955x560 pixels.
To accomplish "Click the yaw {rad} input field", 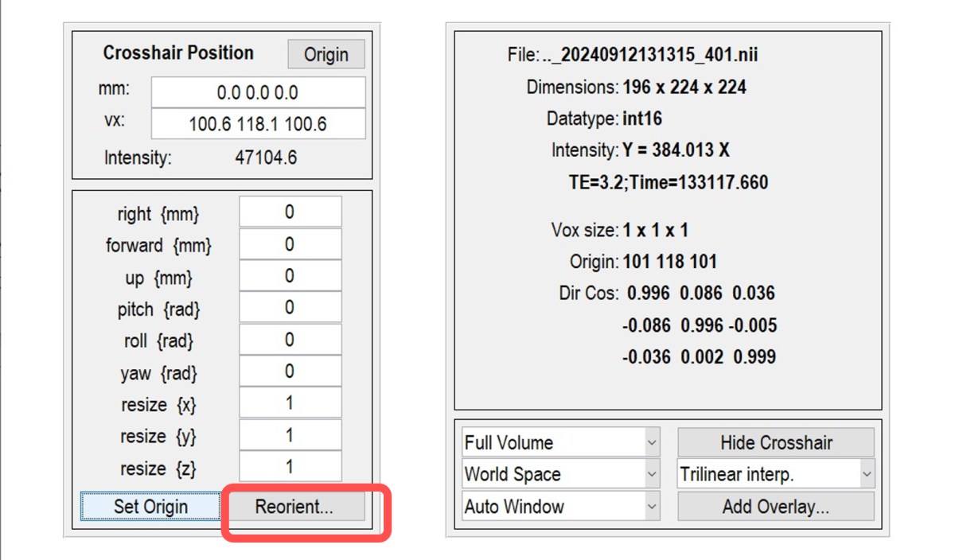I will click(290, 371).
